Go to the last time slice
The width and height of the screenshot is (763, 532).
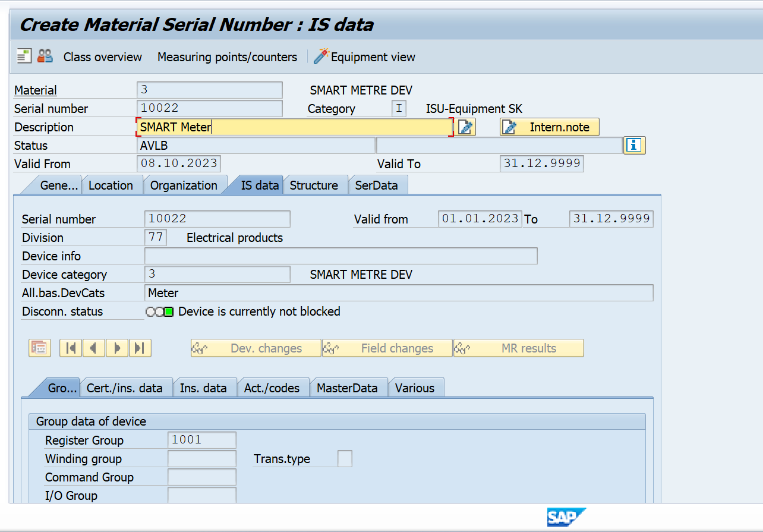pos(140,348)
